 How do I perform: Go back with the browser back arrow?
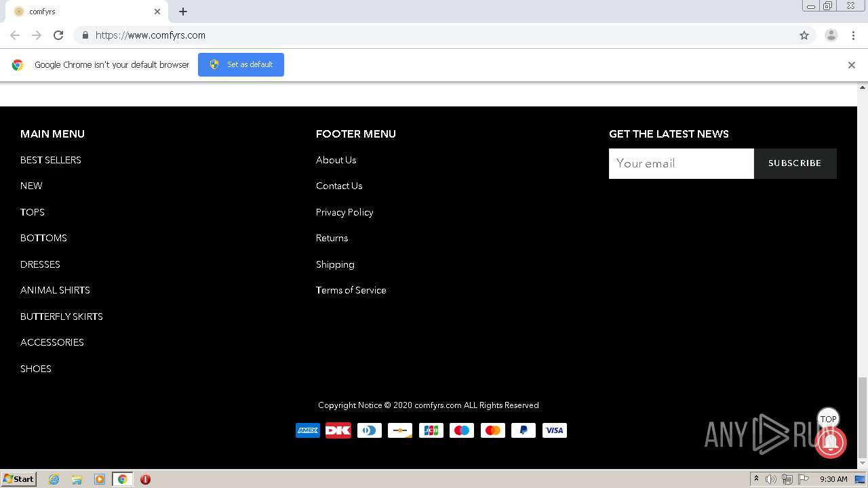pyautogui.click(x=15, y=35)
